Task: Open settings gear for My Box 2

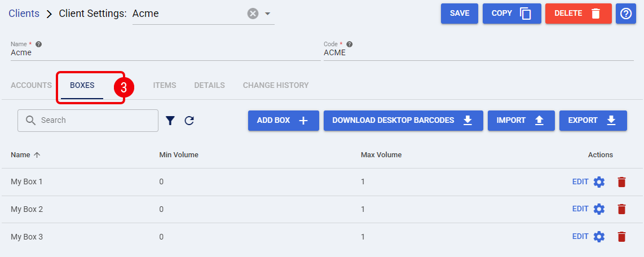Action: click(x=599, y=210)
